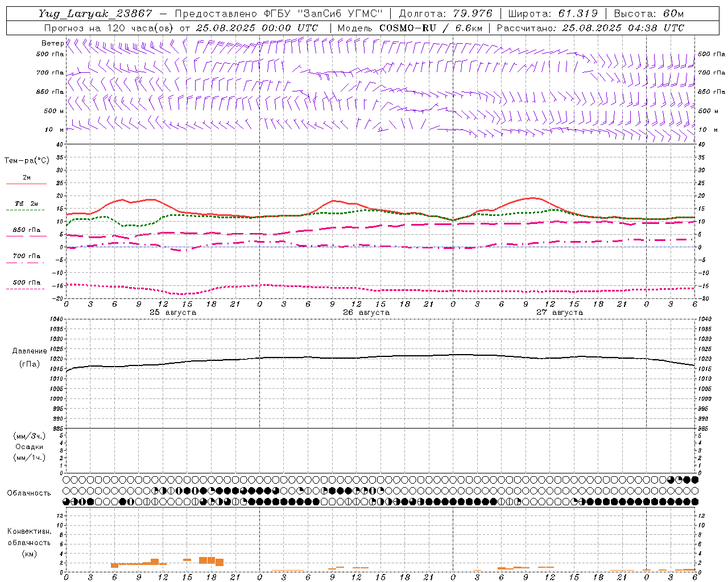Click the 25 августа date label

(x=173, y=313)
